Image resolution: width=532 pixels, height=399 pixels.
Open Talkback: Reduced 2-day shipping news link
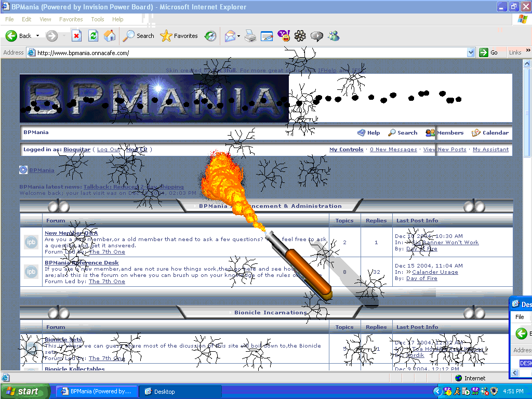134,187
